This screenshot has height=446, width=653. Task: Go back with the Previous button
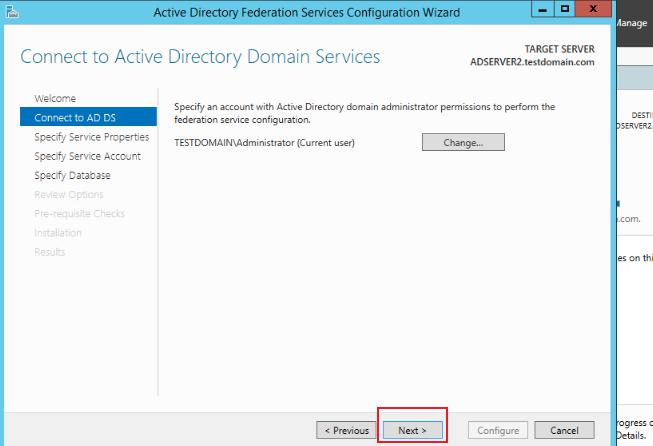[x=346, y=430]
